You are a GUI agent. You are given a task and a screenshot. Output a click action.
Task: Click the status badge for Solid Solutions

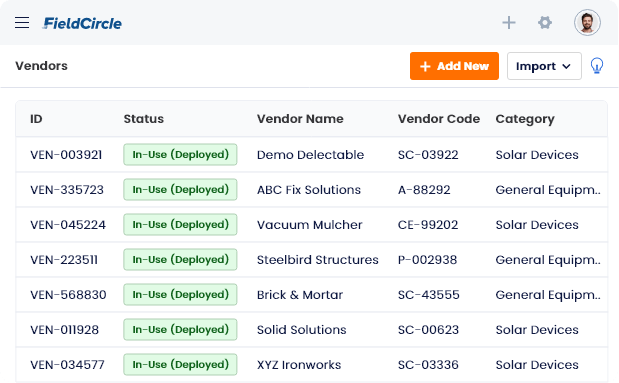[x=180, y=329]
